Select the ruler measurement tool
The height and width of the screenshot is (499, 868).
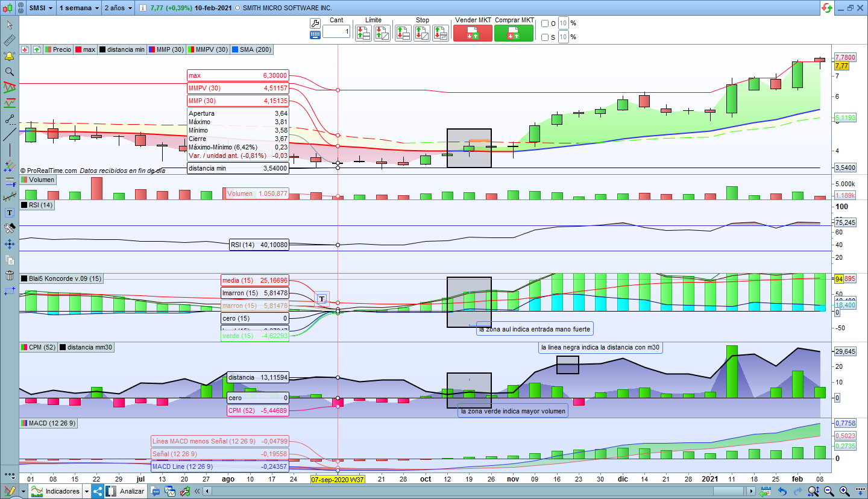[x=10, y=40]
